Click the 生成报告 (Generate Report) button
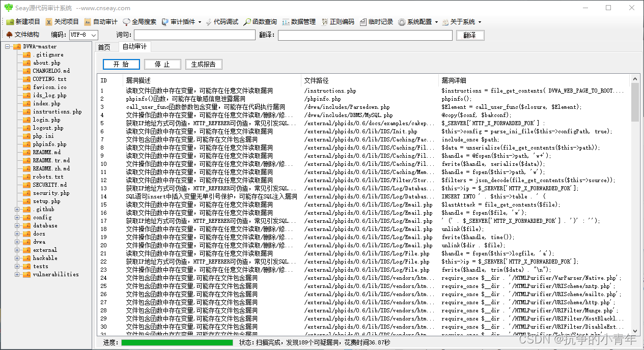The image size is (644, 350). (x=205, y=64)
